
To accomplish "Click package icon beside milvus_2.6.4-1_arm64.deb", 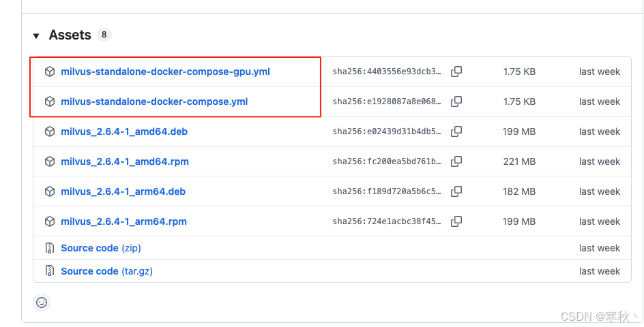I will coord(50,191).
